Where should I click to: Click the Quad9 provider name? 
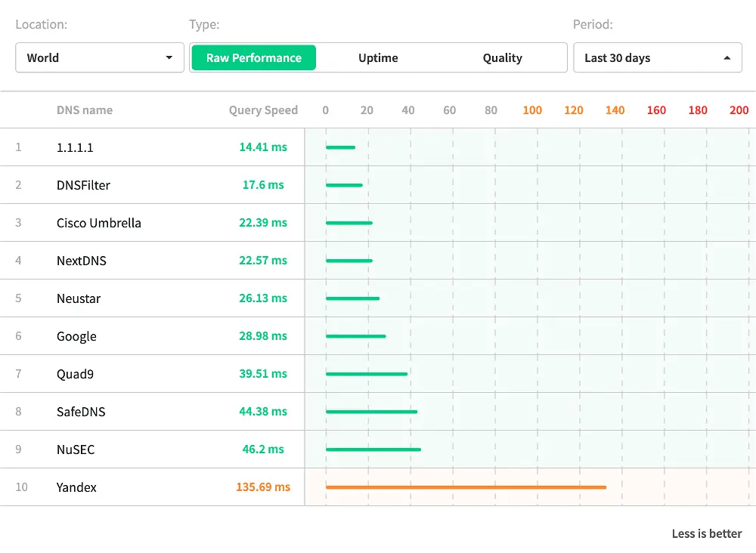point(75,374)
